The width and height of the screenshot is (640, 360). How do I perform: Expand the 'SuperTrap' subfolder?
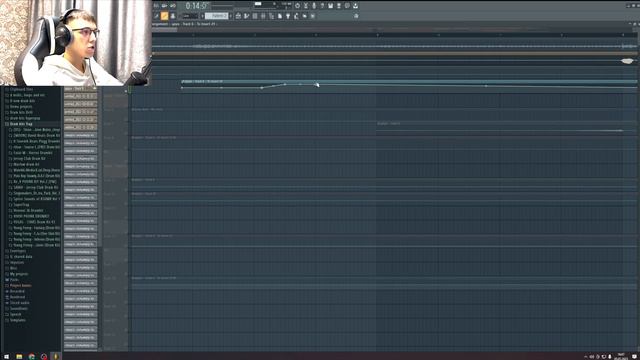click(x=21, y=204)
